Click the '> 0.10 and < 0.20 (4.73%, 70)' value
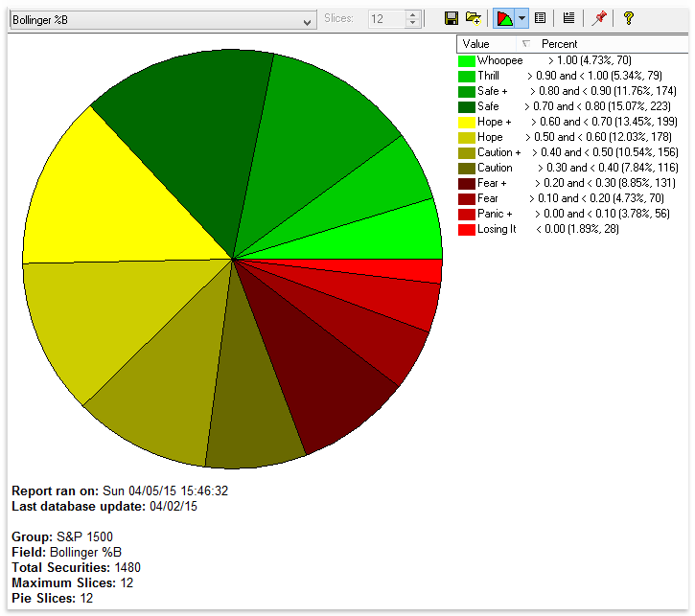This screenshot has width=695, height=616. tap(596, 198)
